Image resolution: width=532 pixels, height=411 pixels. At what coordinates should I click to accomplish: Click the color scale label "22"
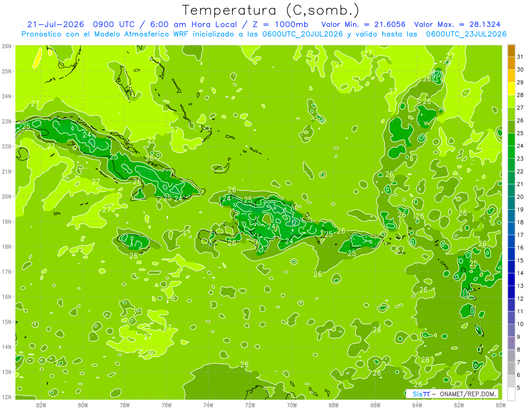pos(520,171)
